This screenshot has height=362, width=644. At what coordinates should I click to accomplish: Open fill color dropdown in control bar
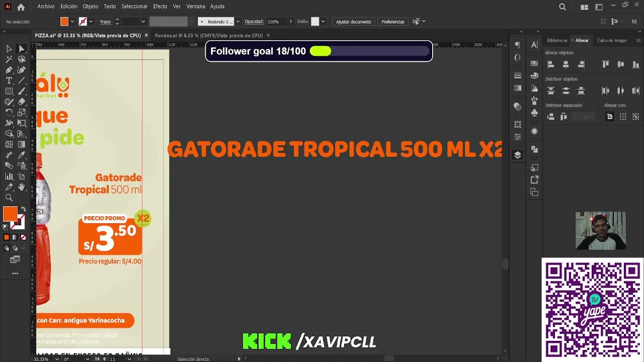point(72,22)
